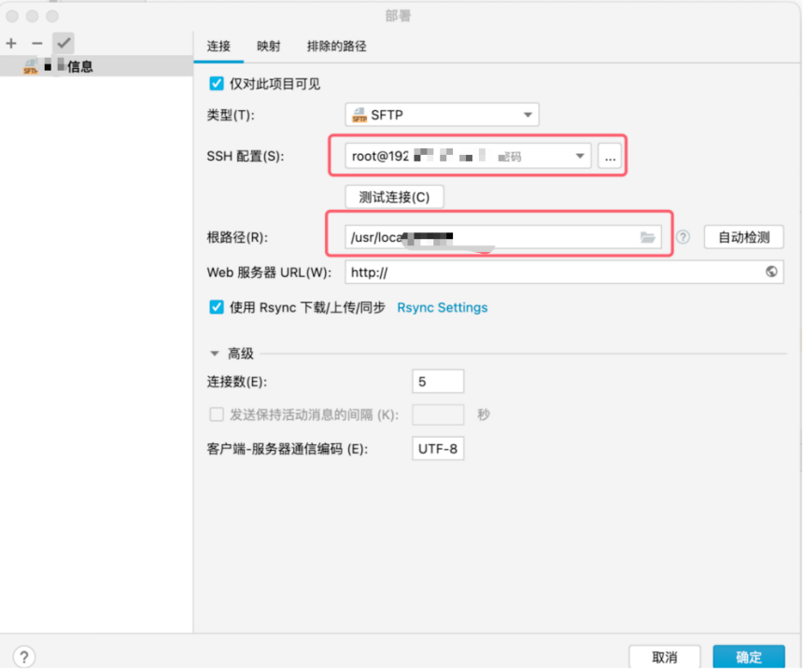Open the 排除的路径 tab

click(x=336, y=47)
